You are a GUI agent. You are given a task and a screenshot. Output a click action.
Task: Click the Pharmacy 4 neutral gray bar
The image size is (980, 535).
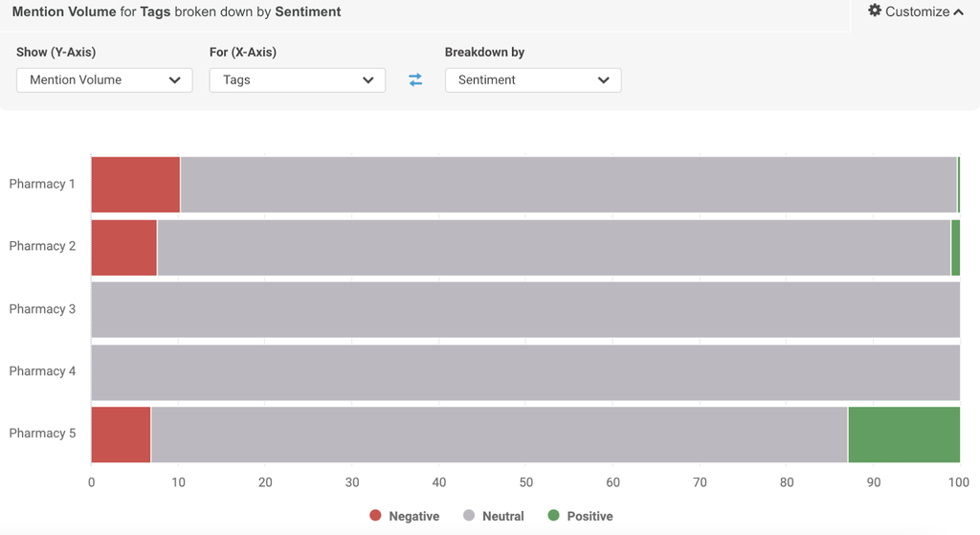pos(524,372)
